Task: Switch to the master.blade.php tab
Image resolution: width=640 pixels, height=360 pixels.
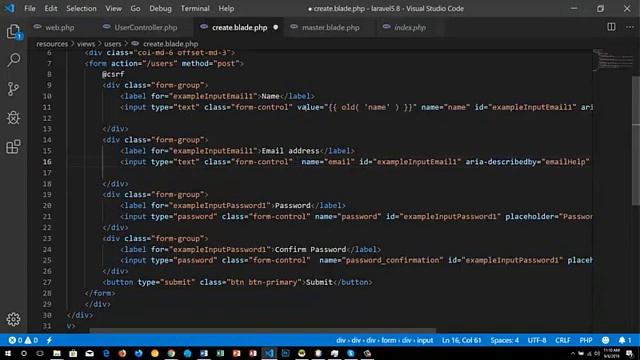Action: [x=331, y=27]
